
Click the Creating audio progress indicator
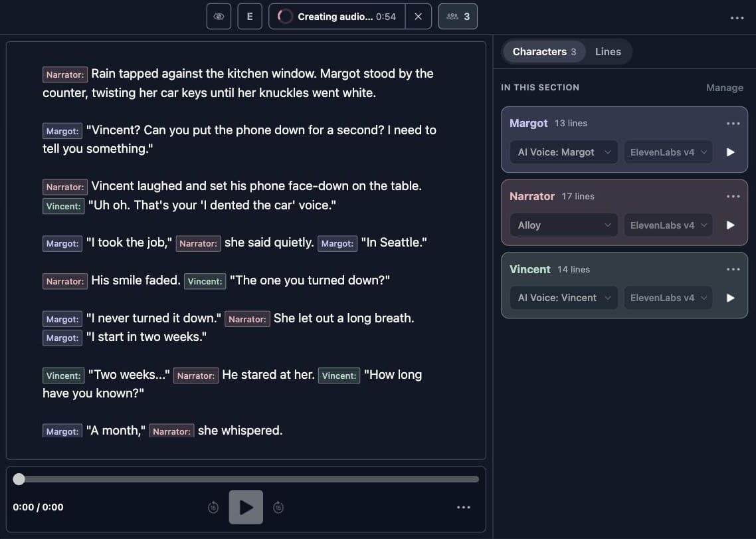click(337, 17)
